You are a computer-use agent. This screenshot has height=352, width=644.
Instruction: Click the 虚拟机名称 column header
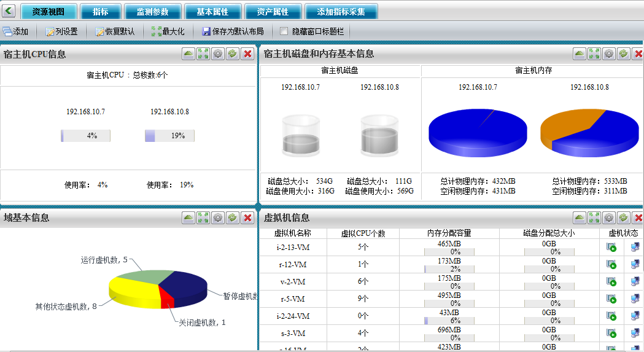(x=292, y=233)
